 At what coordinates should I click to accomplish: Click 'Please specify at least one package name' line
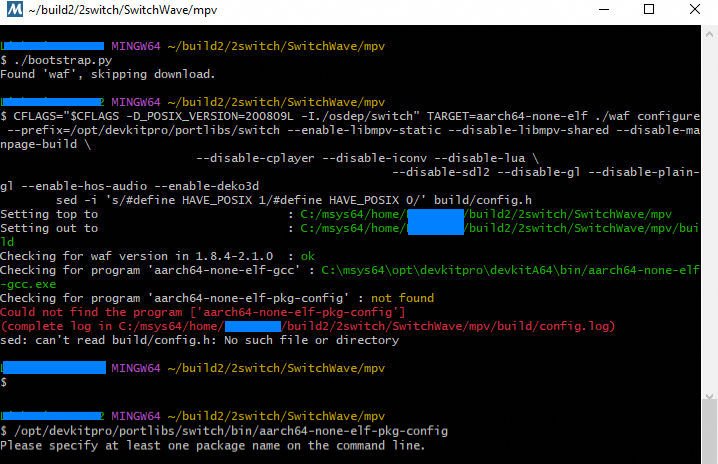point(212,446)
